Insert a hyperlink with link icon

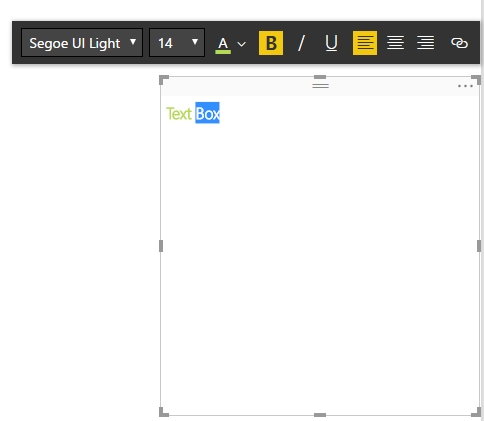click(x=459, y=43)
